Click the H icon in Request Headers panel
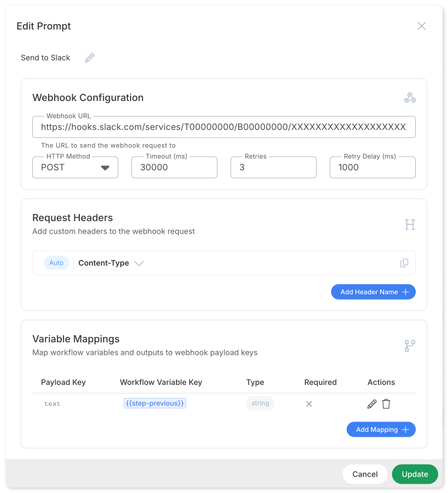Viewport: 448px width, 493px height. tap(410, 224)
